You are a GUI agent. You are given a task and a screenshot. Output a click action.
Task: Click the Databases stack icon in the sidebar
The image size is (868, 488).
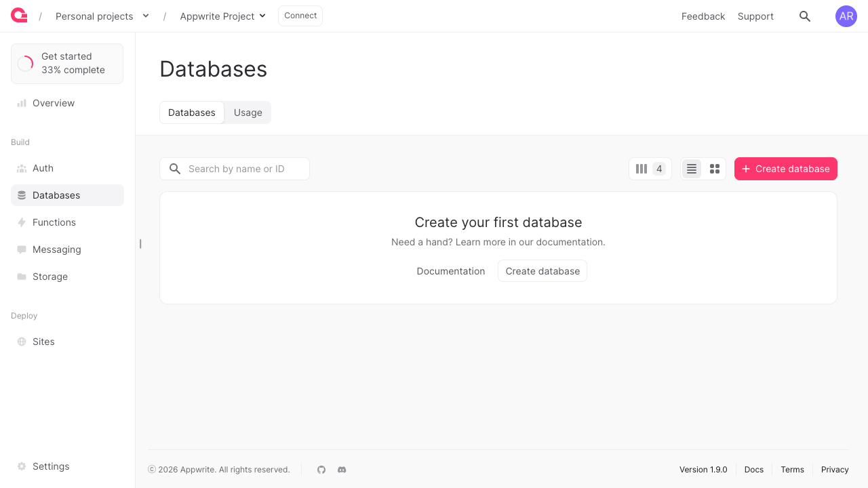[22, 195]
